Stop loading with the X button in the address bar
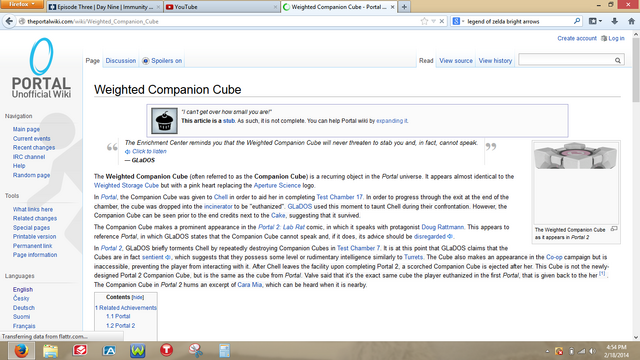This screenshot has height=360, width=640. 442,21
